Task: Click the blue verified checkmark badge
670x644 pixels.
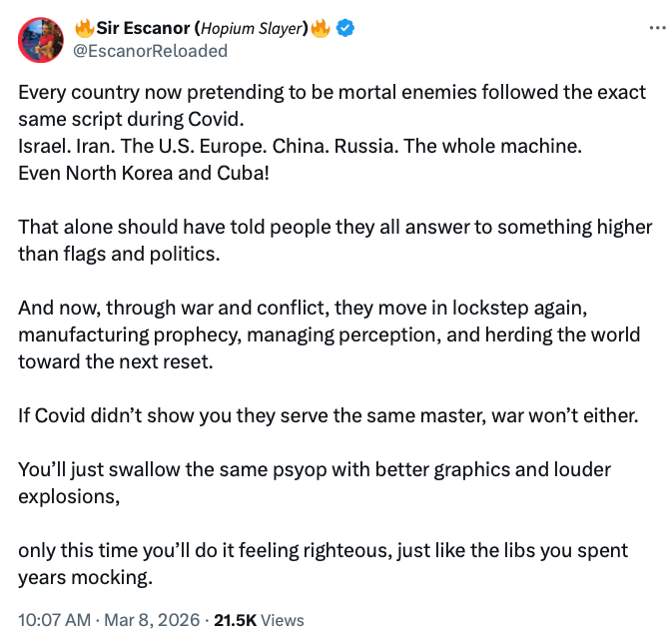Action: coord(344,28)
